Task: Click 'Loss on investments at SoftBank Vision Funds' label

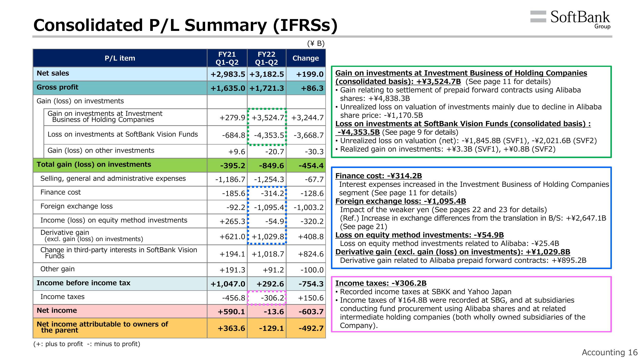Action: pos(122,134)
